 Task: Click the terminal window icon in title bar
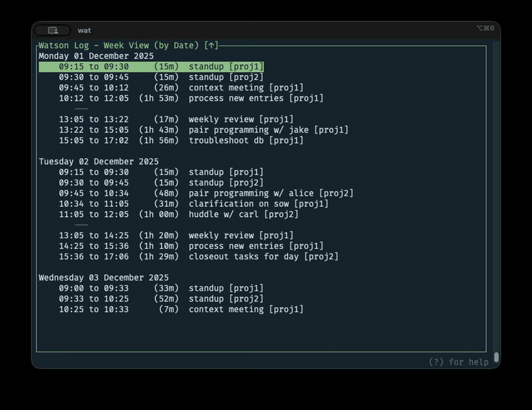point(53,30)
